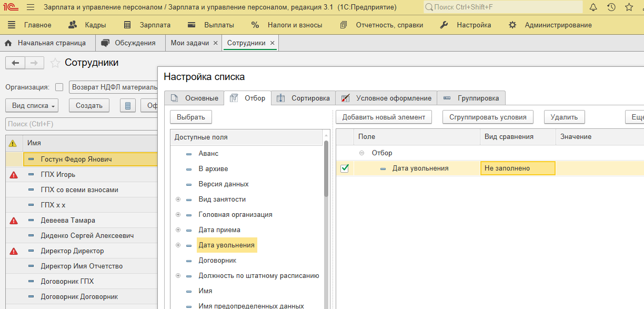Switch to the Сортировка tab
This screenshot has width=644, height=309.
pos(304,98)
